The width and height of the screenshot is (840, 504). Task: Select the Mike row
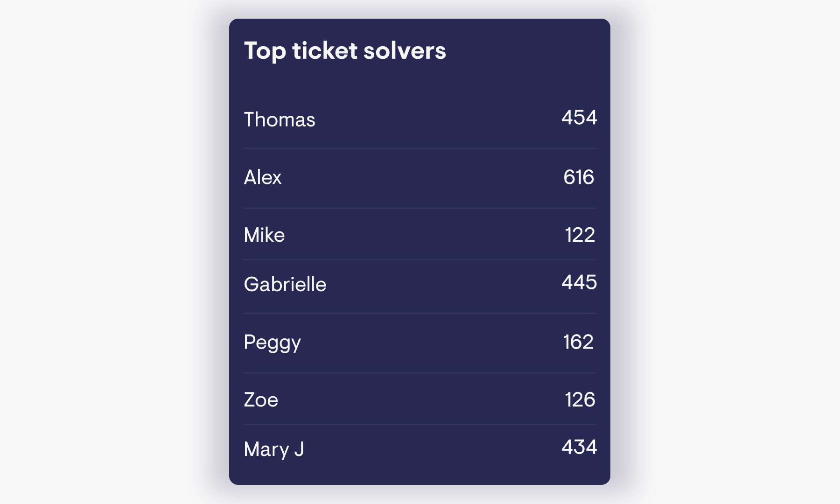[x=420, y=235]
